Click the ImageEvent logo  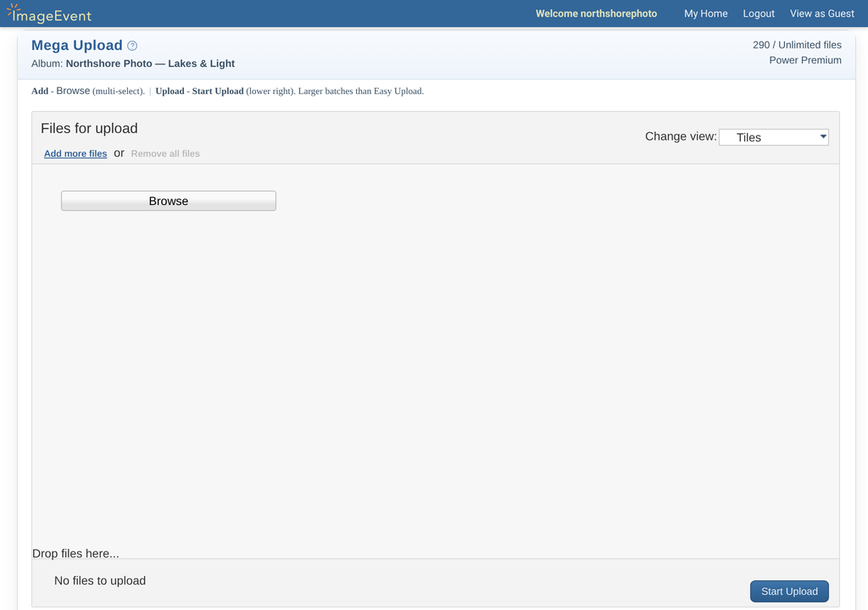coord(49,14)
